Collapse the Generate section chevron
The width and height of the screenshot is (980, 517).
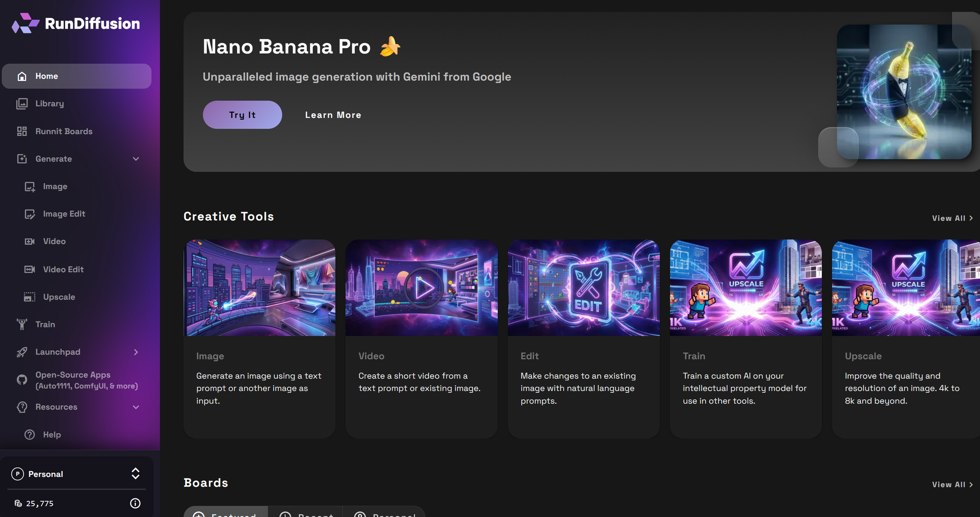(136, 159)
